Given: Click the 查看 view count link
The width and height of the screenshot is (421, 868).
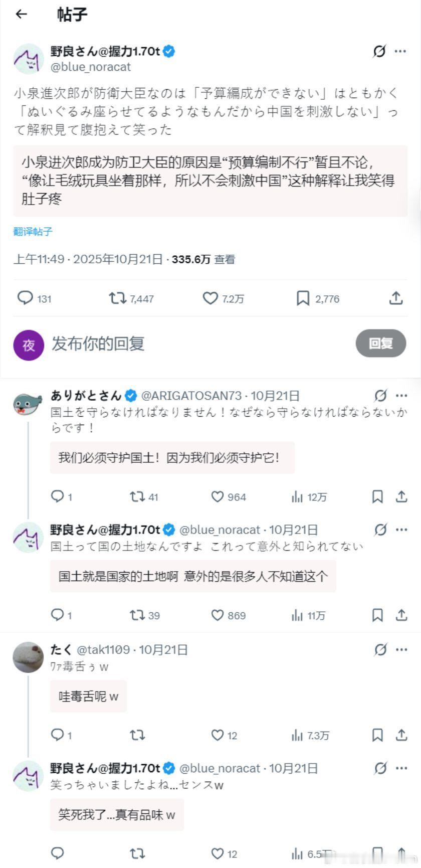Looking at the screenshot, I should pyautogui.click(x=225, y=260).
